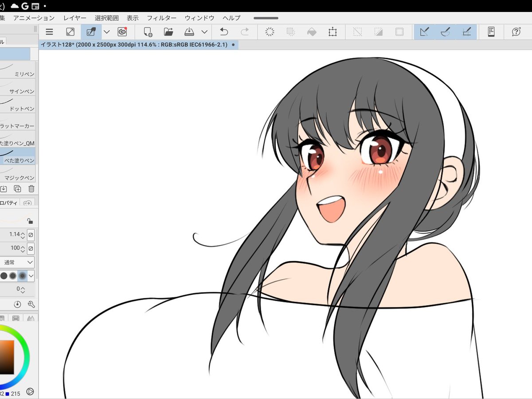The height and width of the screenshot is (399, 532).
Task: Open the フィルター menu
Action: [x=162, y=18]
